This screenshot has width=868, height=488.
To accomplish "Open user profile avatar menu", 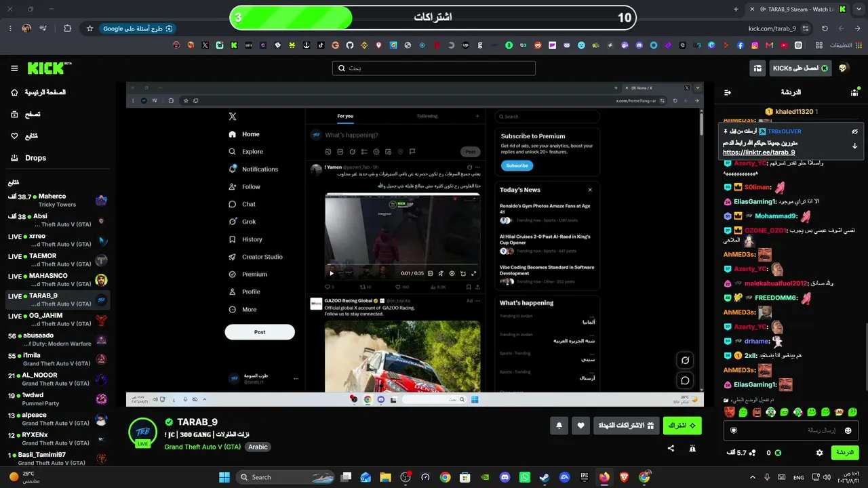I will [x=844, y=68].
